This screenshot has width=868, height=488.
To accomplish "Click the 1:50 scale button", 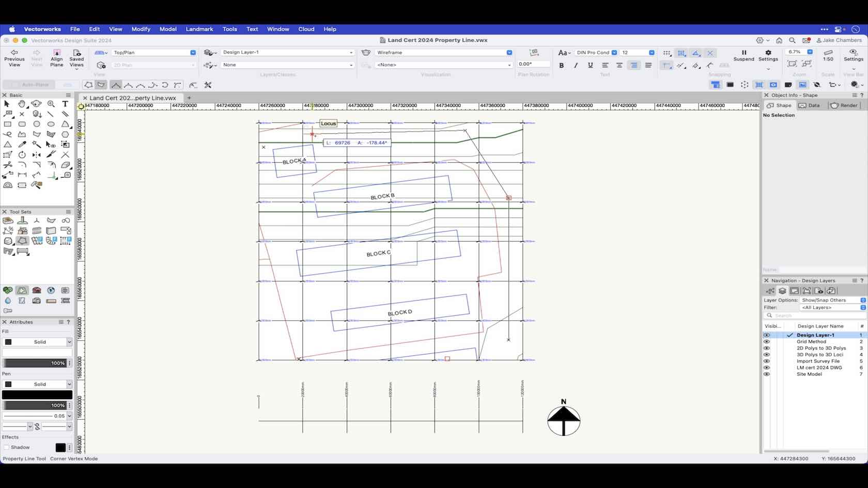I will pos(828,55).
